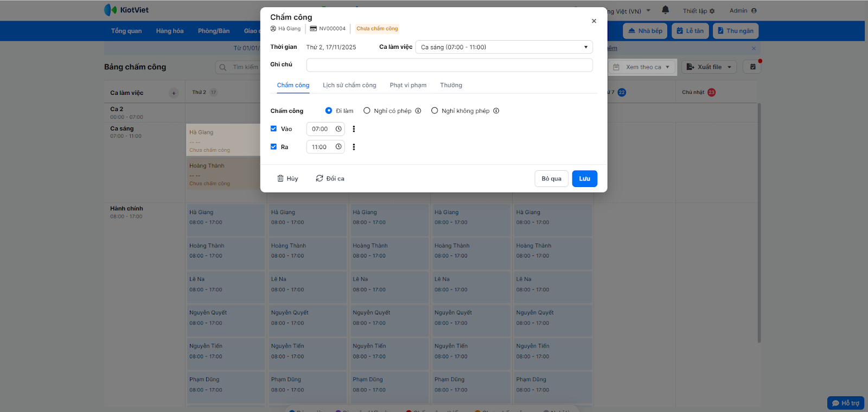Open the Tổng quan menu

[126, 31]
